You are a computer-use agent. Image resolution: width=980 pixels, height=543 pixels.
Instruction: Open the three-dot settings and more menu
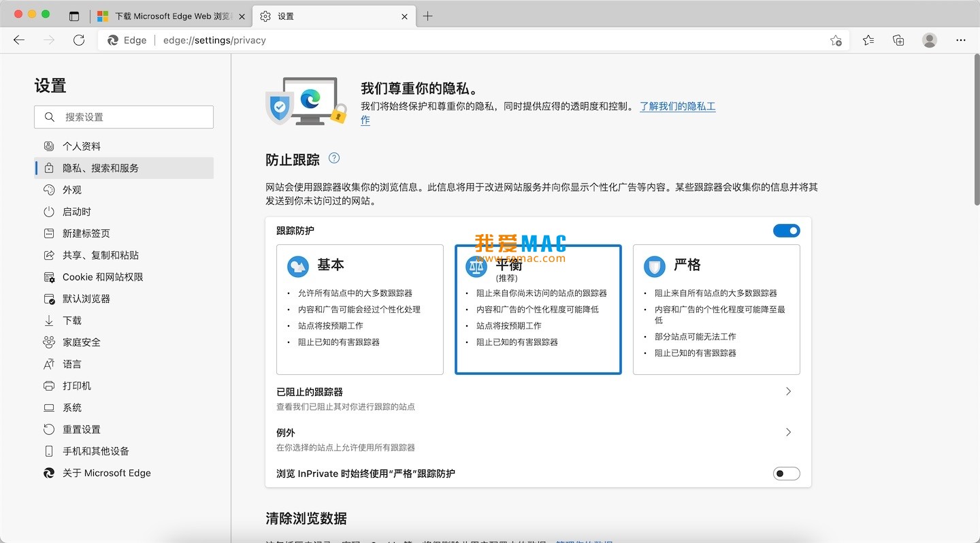click(x=960, y=40)
